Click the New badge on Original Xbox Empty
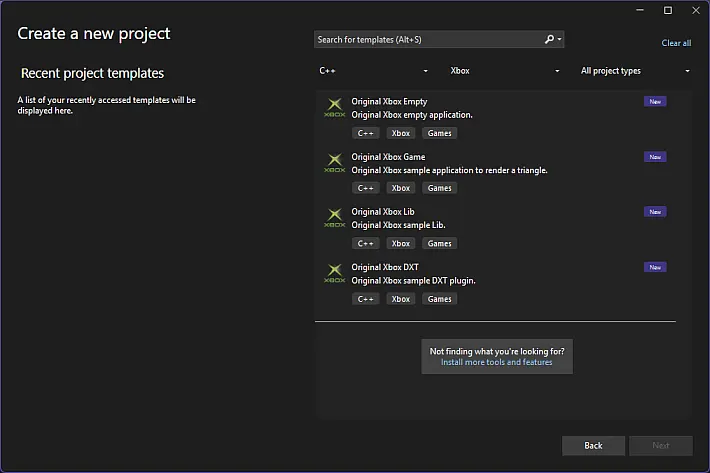710x473 pixels. (x=655, y=101)
